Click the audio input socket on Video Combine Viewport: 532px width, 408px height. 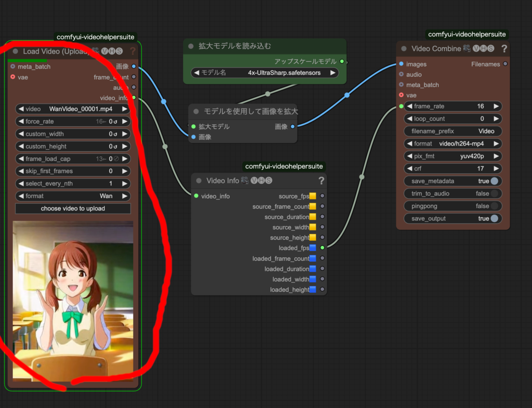pyautogui.click(x=402, y=74)
